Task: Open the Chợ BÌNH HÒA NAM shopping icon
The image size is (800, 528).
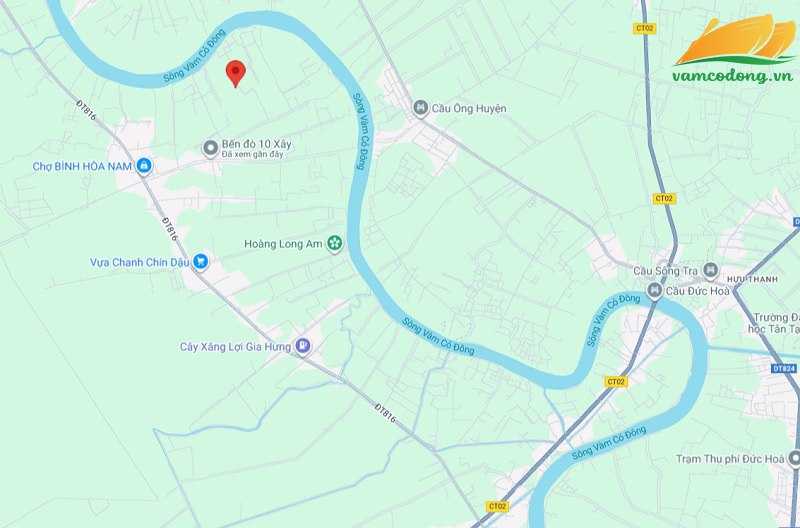Action: [x=144, y=166]
